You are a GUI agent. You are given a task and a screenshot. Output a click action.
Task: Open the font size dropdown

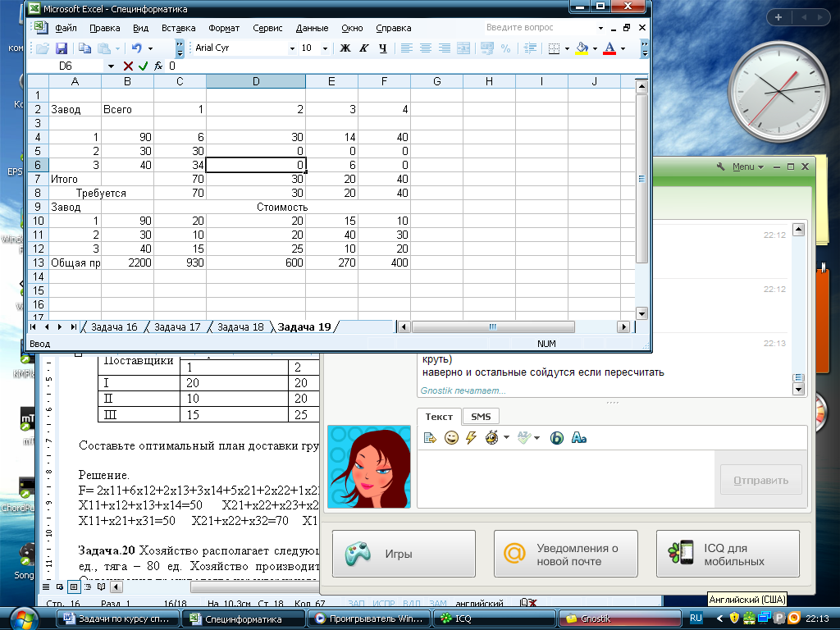pos(325,48)
